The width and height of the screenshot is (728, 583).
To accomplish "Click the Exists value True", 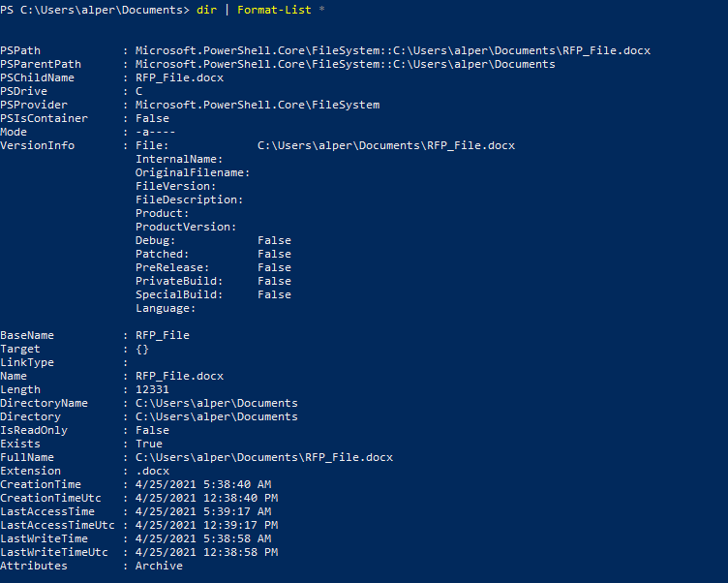I will click(148, 444).
